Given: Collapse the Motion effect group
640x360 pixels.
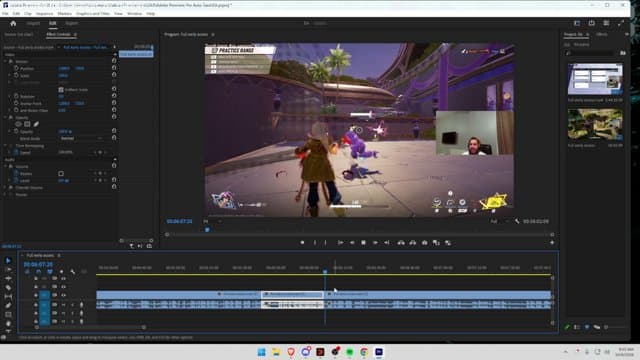Looking at the screenshot, I should (5, 61).
